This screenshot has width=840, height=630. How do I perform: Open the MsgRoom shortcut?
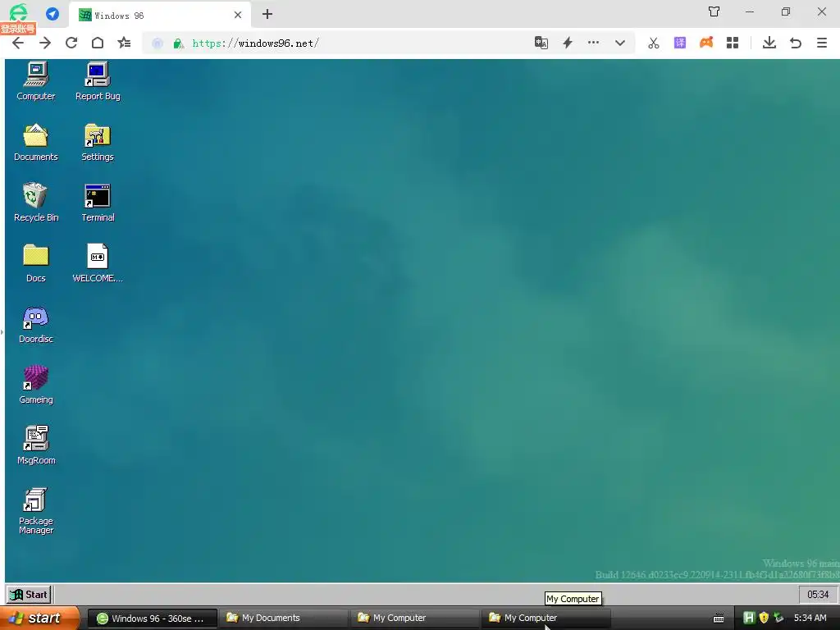36,445
